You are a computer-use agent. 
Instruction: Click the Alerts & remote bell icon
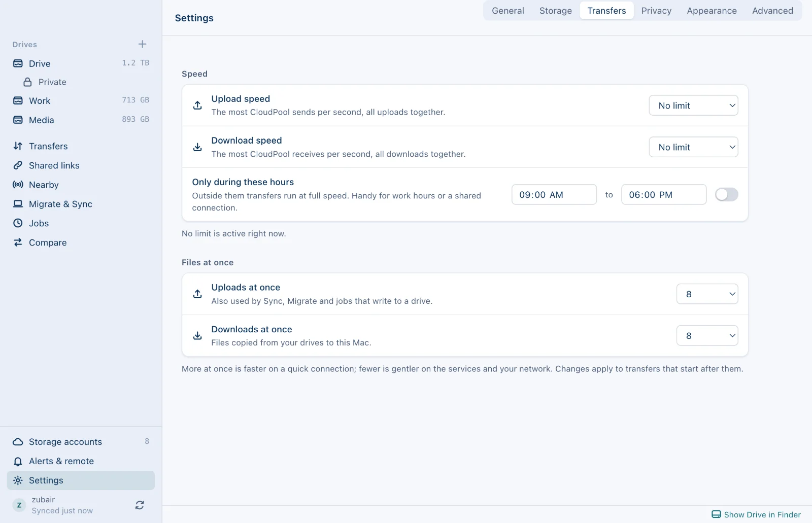(18, 461)
